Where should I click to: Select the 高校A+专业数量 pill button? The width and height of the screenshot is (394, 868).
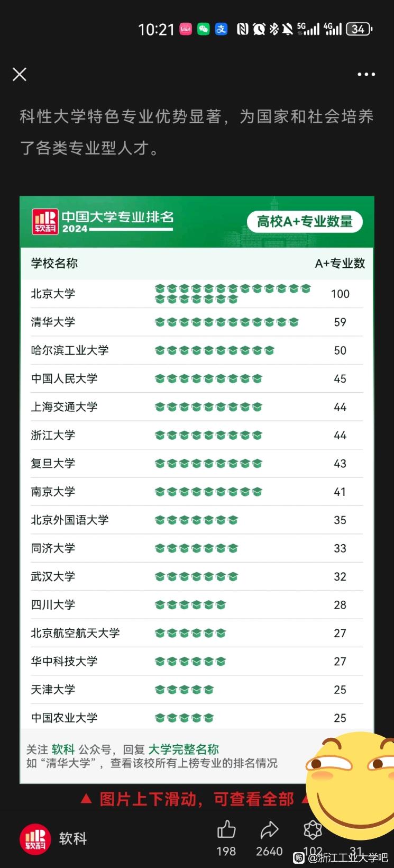(x=305, y=221)
